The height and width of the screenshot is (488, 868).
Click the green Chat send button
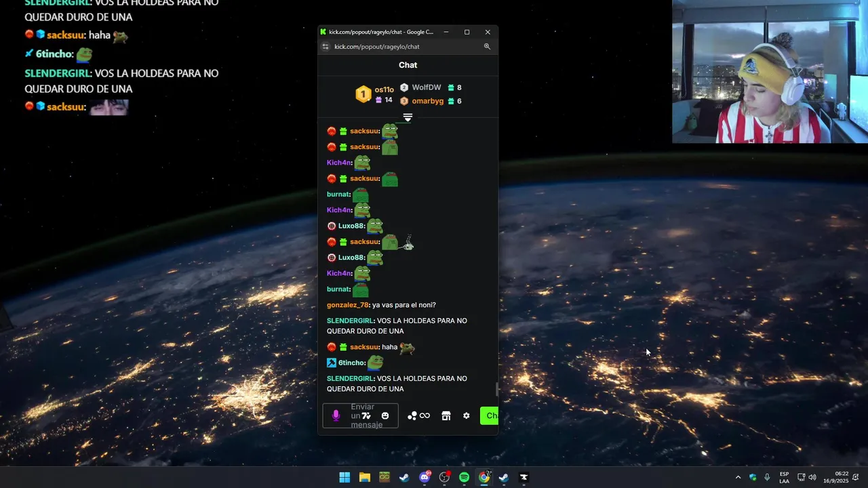(489, 415)
